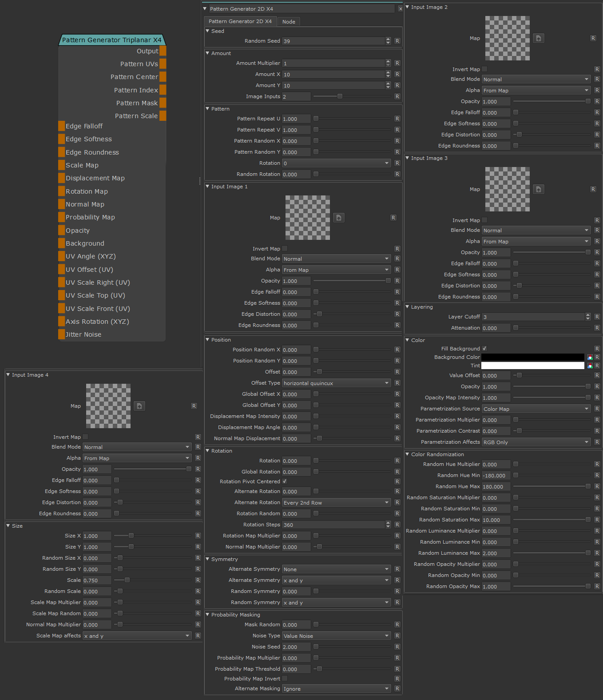The width and height of the screenshot is (603, 700).
Task: Click the Pattern Index output connector
Action: click(x=163, y=90)
